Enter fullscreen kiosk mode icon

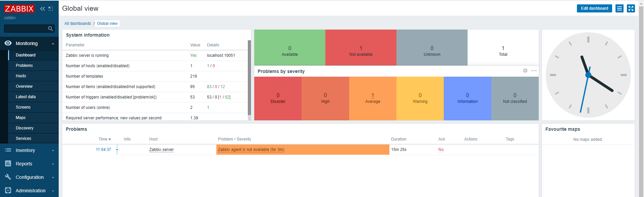tap(631, 8)
